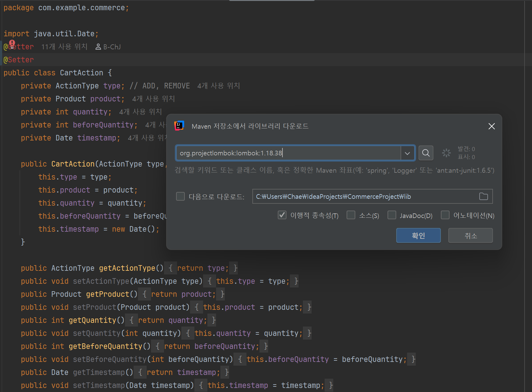Click '4개 사용 위치' hint beside product field

click(153, 99)
